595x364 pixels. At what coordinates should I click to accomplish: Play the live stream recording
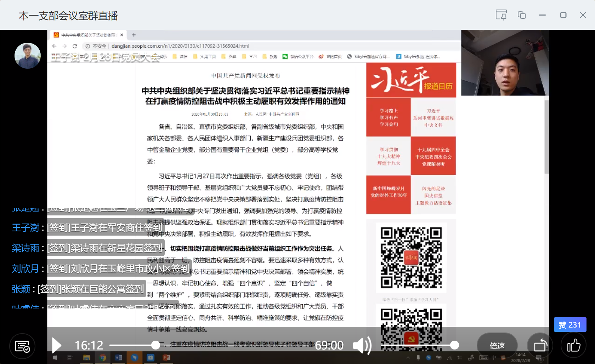[x=56, y=345]
